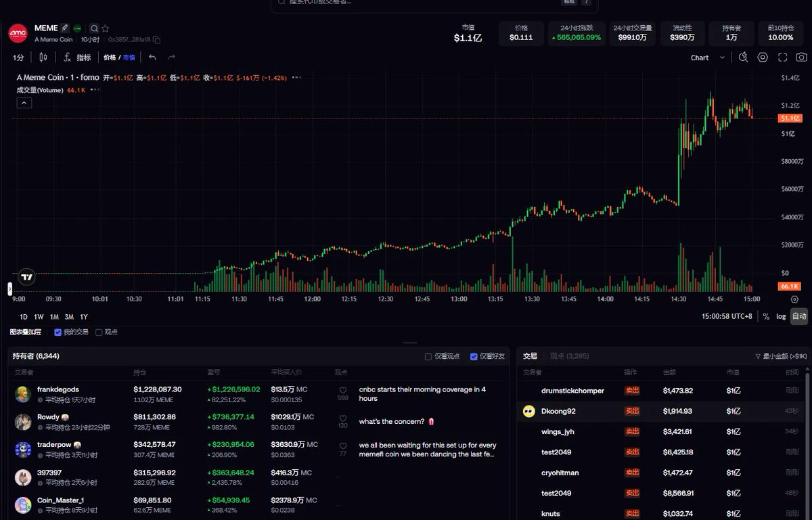Open Coin_Master_1 holder profile

[x=61, y=500]
